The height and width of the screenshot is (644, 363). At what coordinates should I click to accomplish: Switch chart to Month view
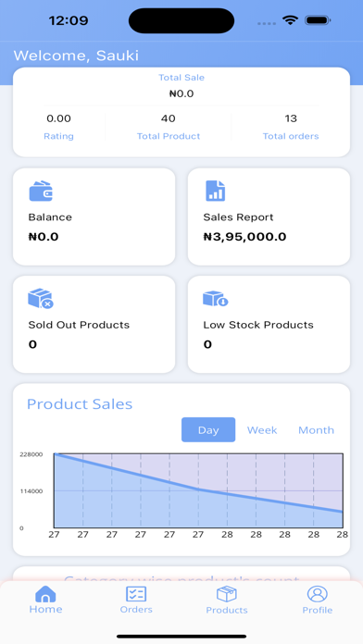[316, 430]
